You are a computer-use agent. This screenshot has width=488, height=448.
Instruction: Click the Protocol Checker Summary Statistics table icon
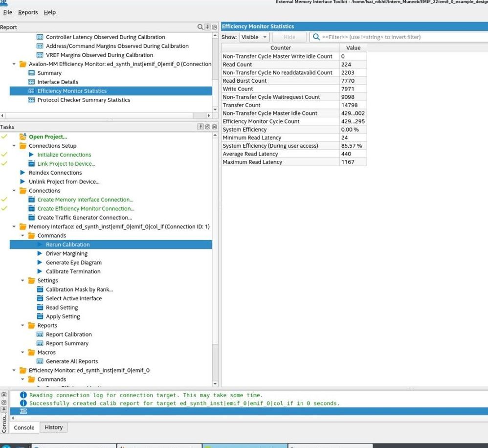pos(31,100)
